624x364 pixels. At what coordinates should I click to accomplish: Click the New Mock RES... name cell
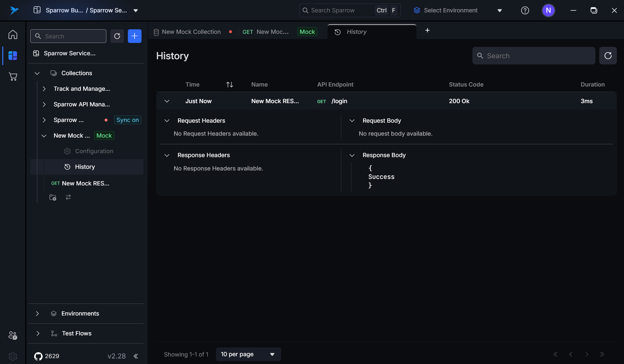(x=275, y=101)
